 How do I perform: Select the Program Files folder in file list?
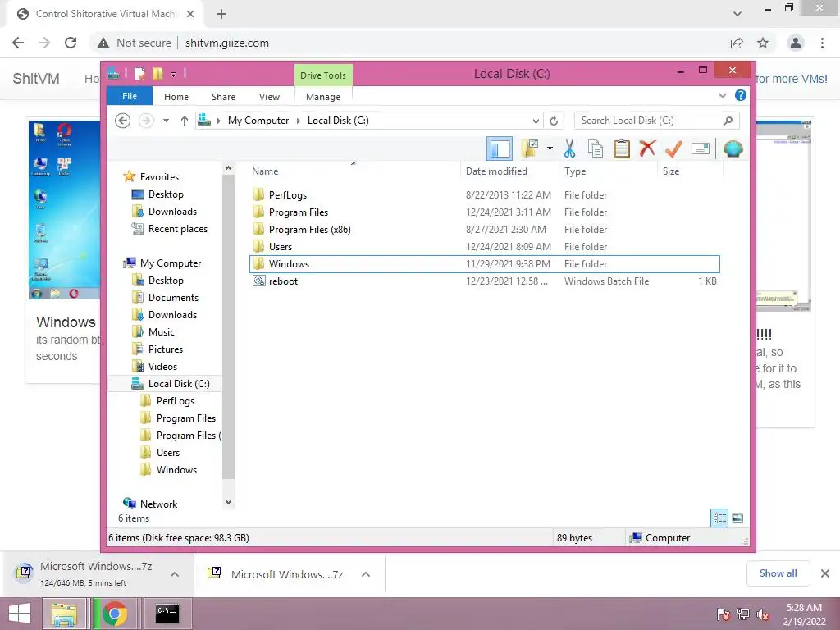tap(484, 212)
